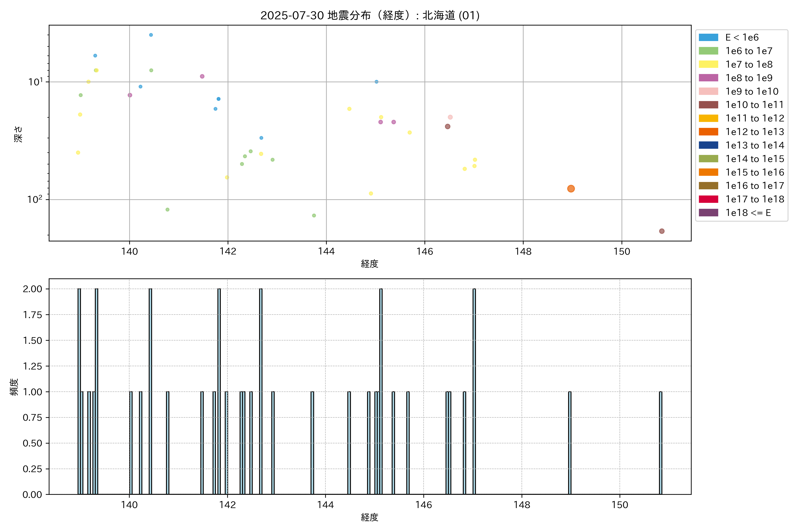This screenshot has height=532, width=798.
Task: Click the rightmost histogram bar near longitude 151
Action: 660,443
